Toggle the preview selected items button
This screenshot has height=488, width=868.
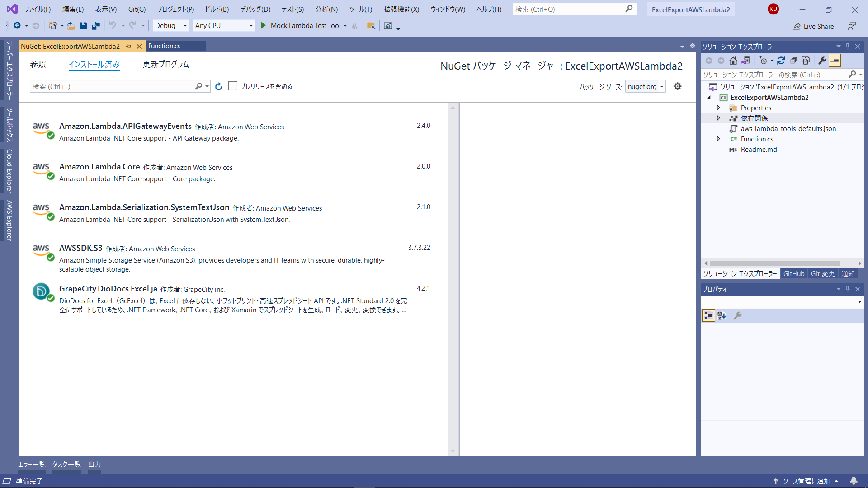tap(835, 61)
